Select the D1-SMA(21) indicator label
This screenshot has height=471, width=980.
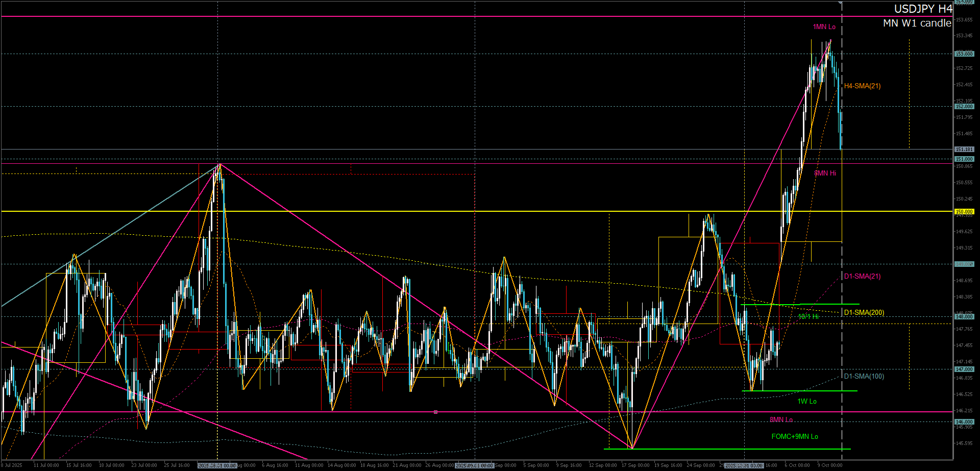click(862, 276)
